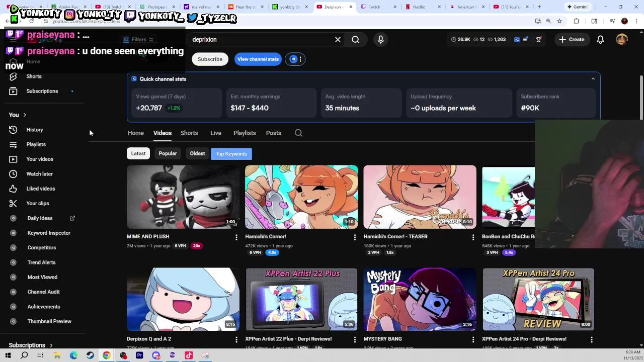Screen dimensions: 644x362
Task: Open Steam from the Windows taskbar
Action: (90, 355)
